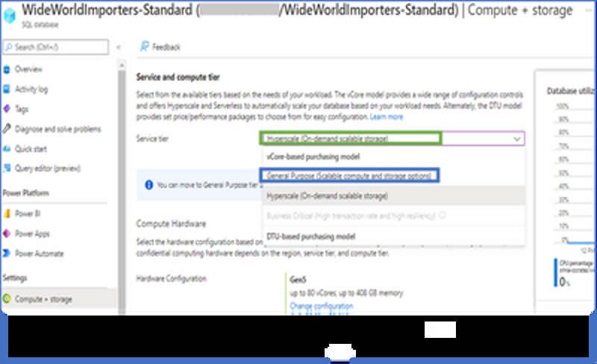Screen dimensions: 597x364
Task: Click the Database utilization chart title
Action: click(x=570, y=90)
